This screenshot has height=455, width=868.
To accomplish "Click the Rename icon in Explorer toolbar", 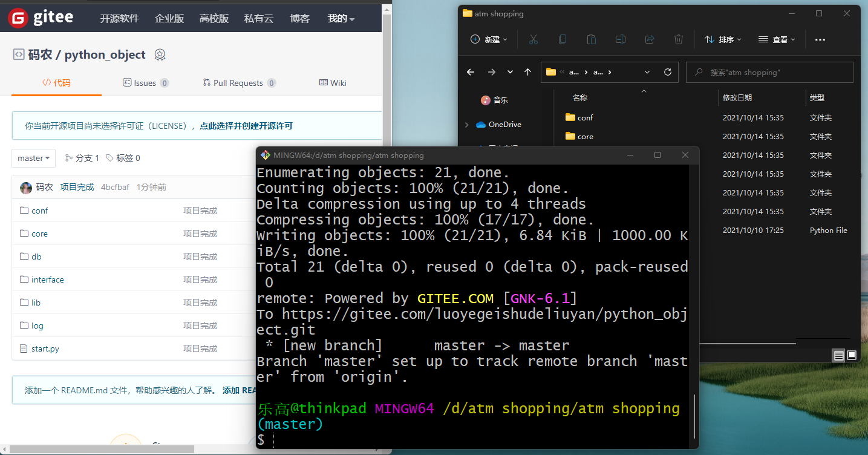I will (x=620, y=39).
